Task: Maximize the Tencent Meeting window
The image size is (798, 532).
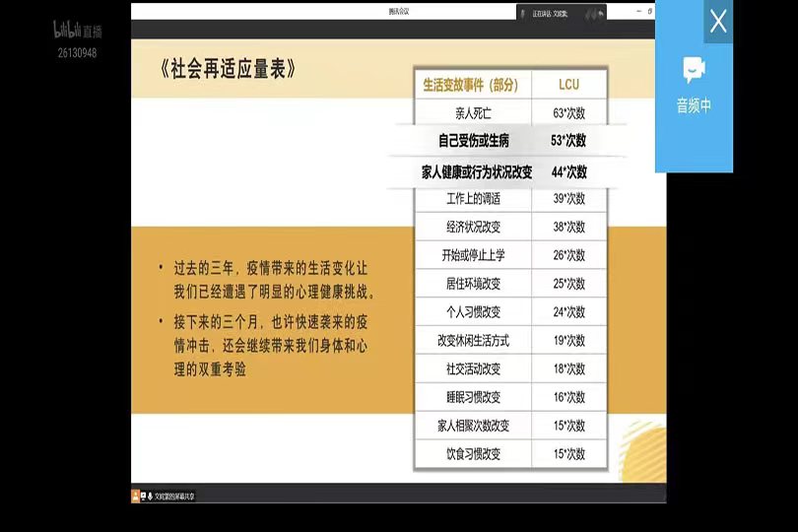Action: 649,12
